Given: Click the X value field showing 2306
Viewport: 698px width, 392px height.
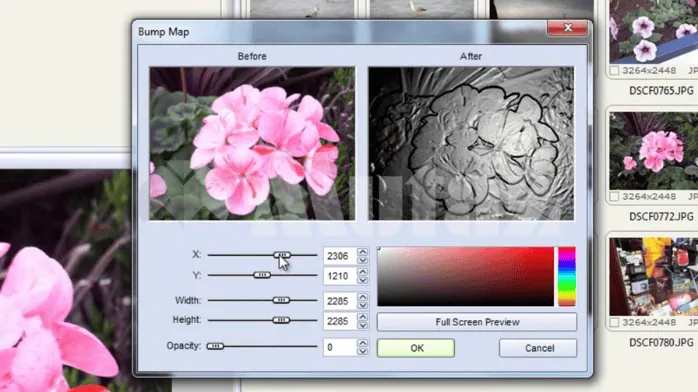Looking at the screenshot, I should coord(340,256).
